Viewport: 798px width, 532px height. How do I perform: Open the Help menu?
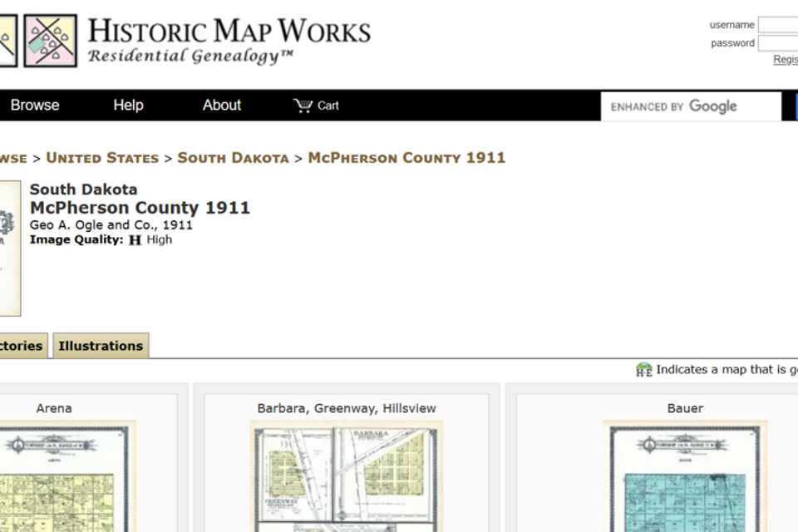tap(128, 106)
